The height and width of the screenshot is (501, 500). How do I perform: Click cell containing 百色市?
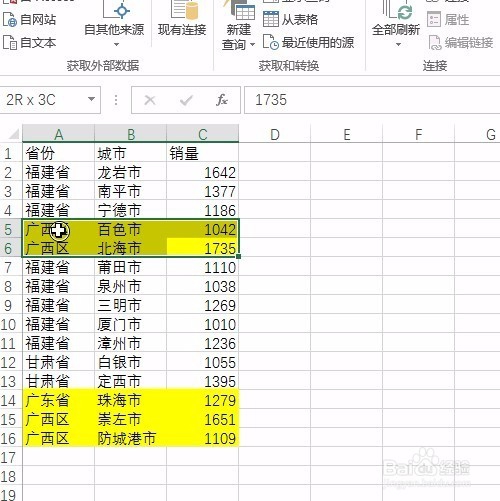click(x=131, y=229)
